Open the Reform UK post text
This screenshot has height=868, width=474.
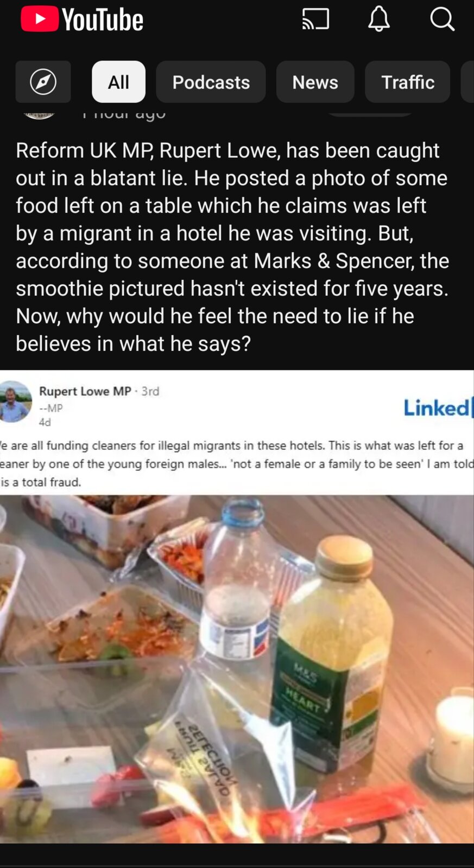pos(232,247)
